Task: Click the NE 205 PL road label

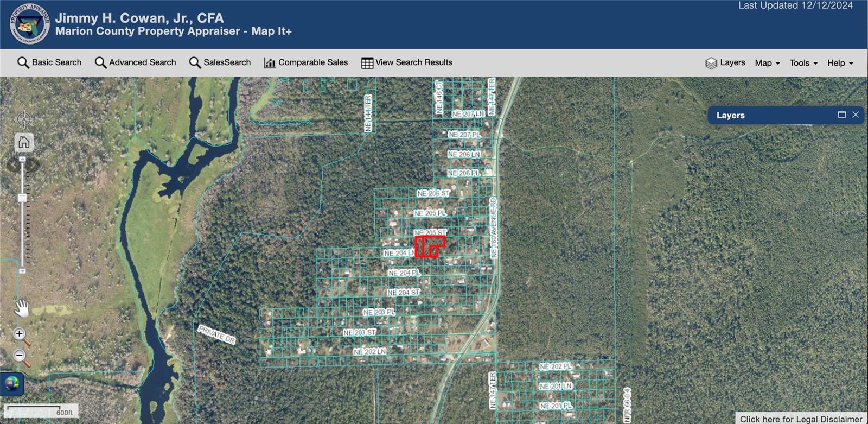Action: [x=430, y=213]
